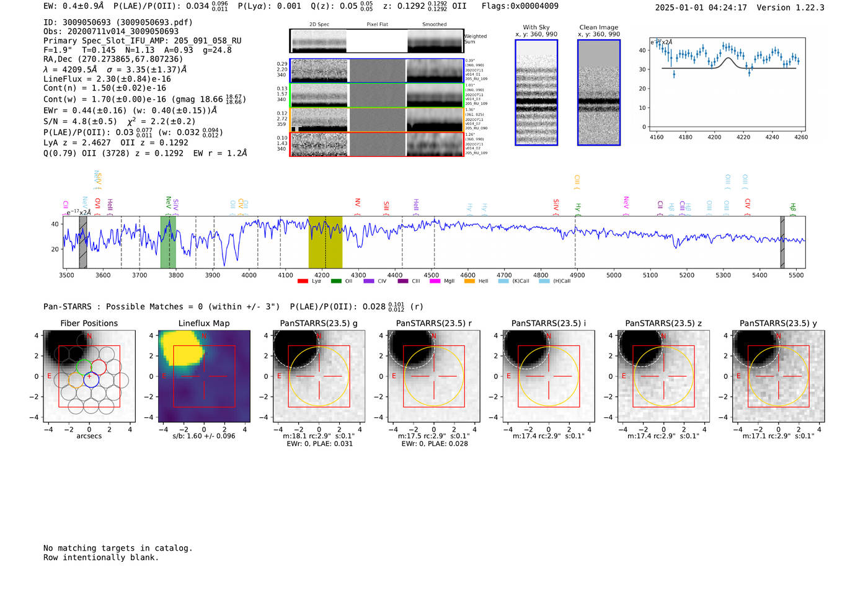Viewport: 868px width, 591px height.
Task: Click the s/b: 1.60 +/- 0.096 caption
Action: (204, 435)
